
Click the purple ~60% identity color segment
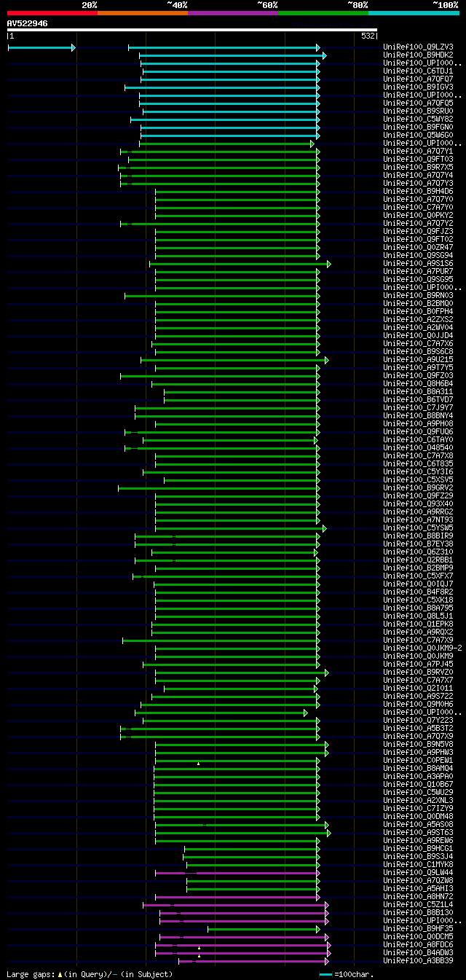232,12
